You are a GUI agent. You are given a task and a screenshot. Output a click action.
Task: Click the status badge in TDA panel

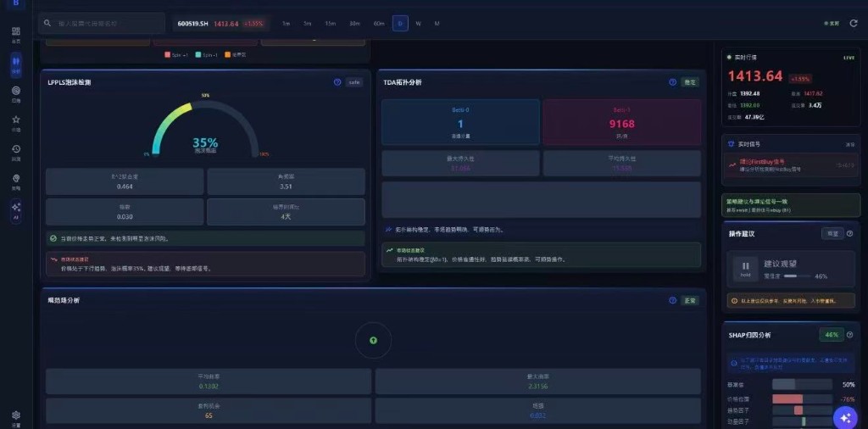pos(690,82)
